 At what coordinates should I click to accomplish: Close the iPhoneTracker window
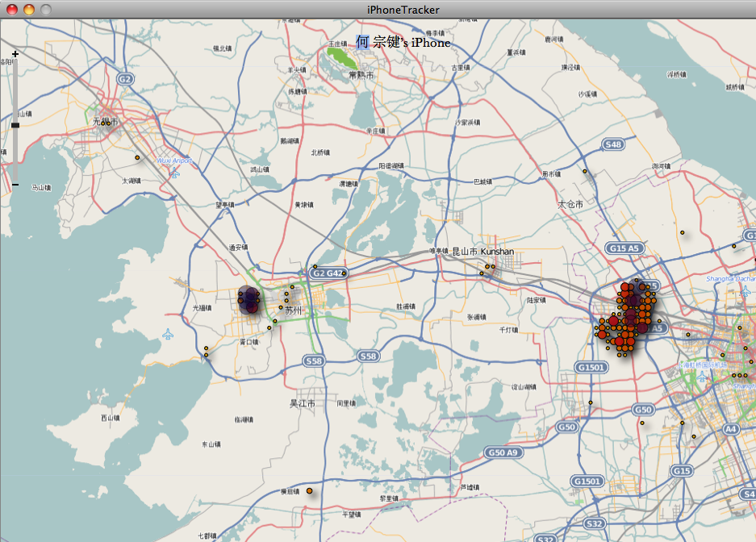click(11, 9)
